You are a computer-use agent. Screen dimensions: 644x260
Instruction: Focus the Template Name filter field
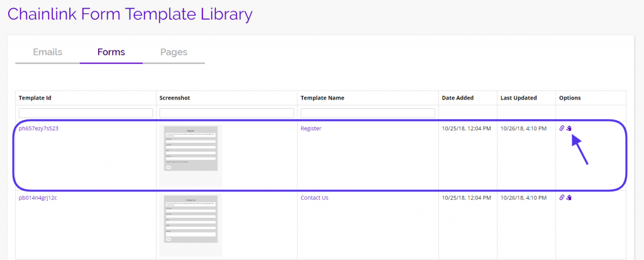(x=368, y=113)
